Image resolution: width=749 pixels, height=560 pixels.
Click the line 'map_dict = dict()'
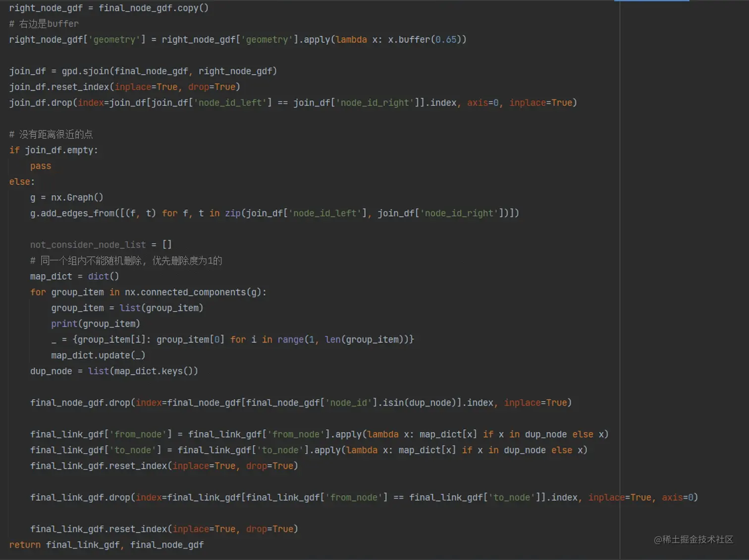(75, 277)
